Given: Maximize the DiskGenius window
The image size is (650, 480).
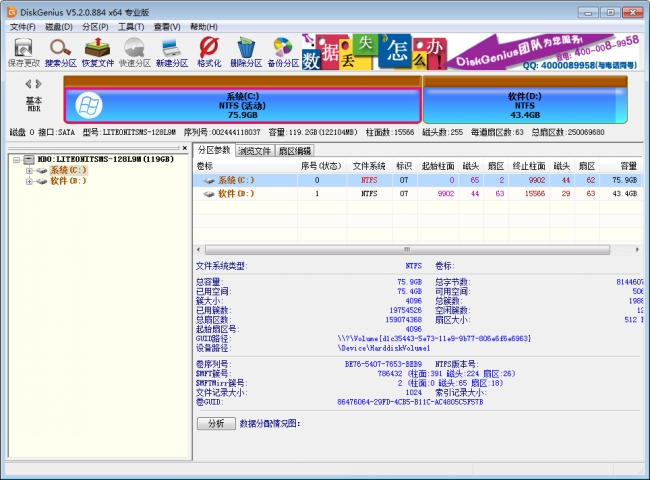Looking at the screenshot, I should click(x=610, y=12).
